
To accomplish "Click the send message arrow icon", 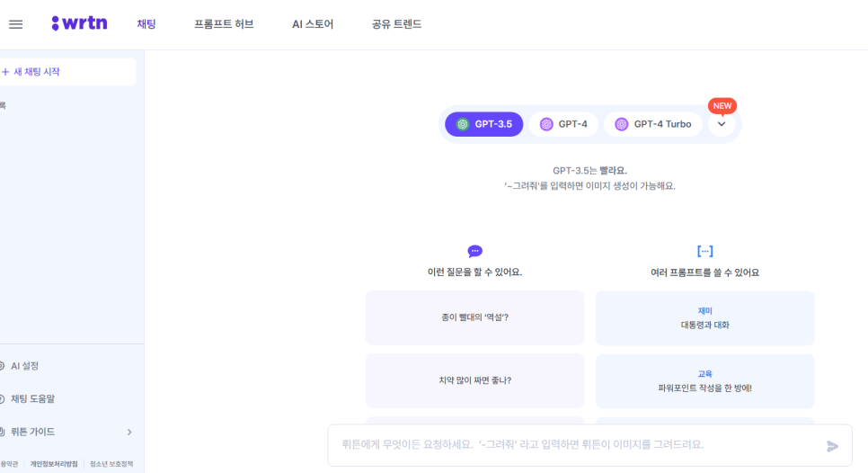I will point(832,446).
